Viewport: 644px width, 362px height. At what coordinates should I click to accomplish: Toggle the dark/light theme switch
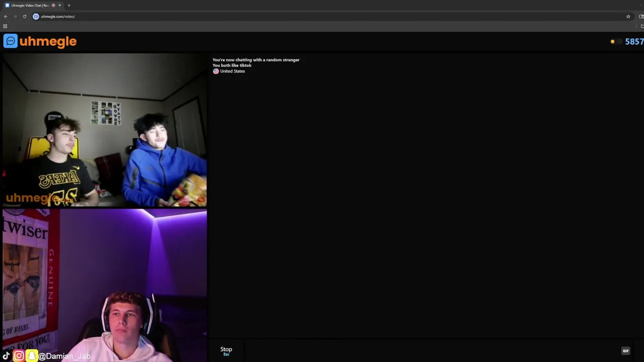point(616,42)
